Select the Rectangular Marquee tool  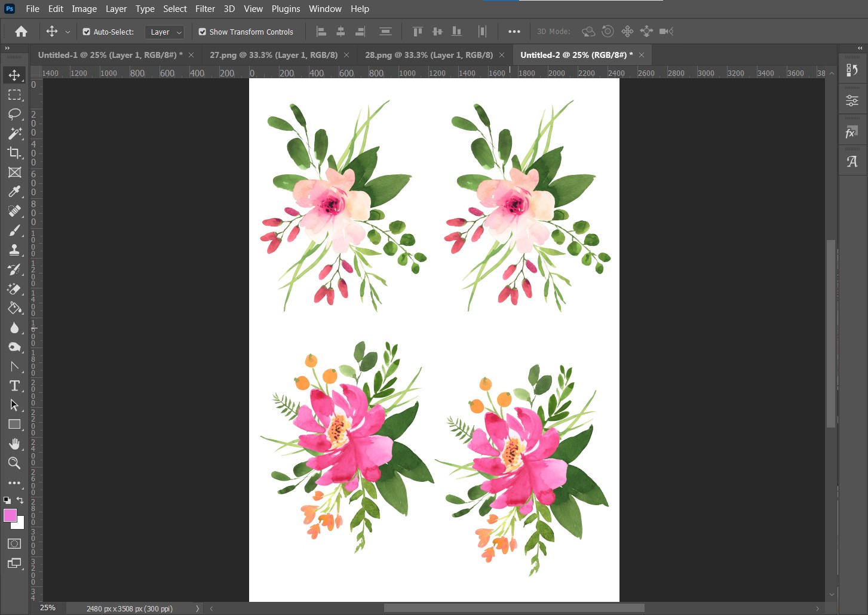tap(14, 94)
